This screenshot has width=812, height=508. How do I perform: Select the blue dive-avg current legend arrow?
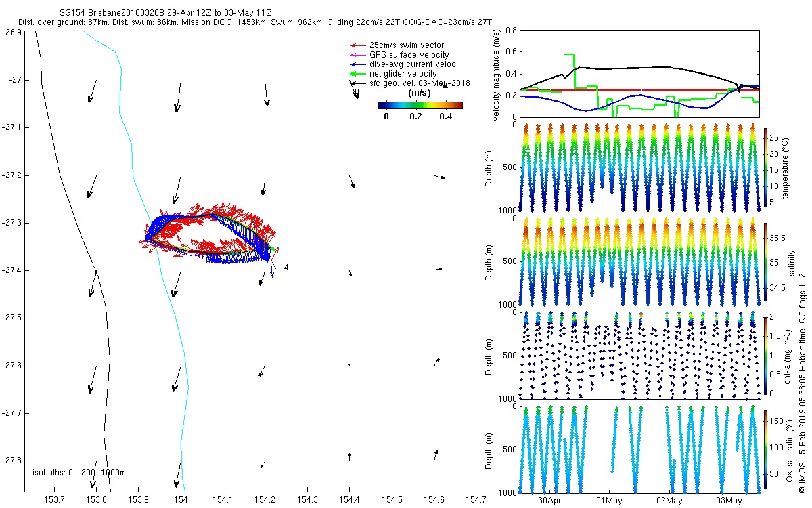pos(355,64)
